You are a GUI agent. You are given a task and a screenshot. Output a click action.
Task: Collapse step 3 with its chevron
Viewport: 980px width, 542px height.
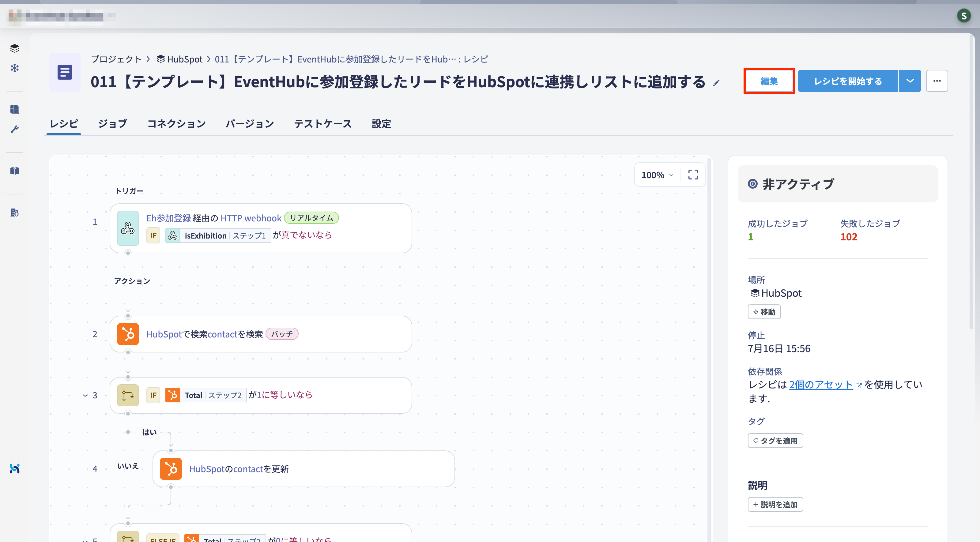(x=85, y=396)
